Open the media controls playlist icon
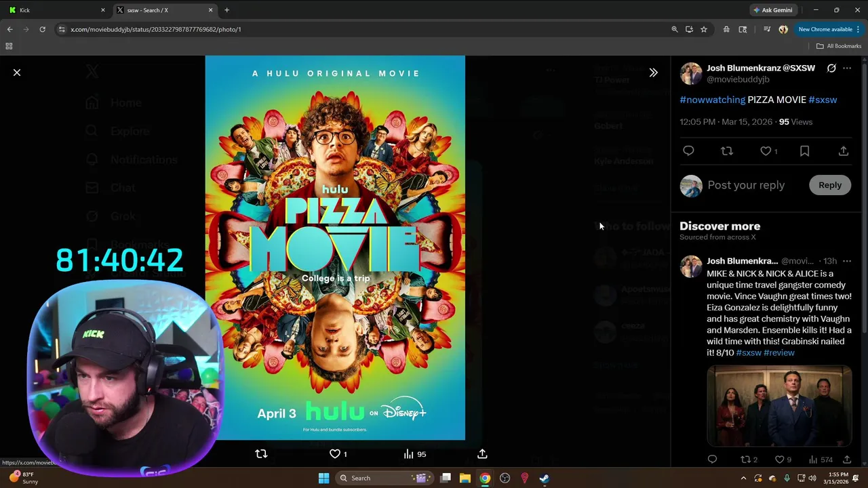 (x=767, y=29)
